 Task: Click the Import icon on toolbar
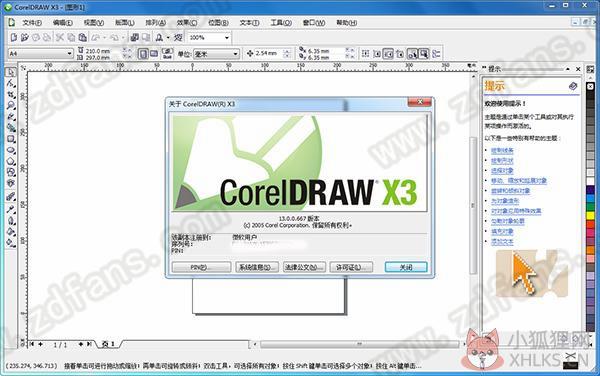click(134, 37)
